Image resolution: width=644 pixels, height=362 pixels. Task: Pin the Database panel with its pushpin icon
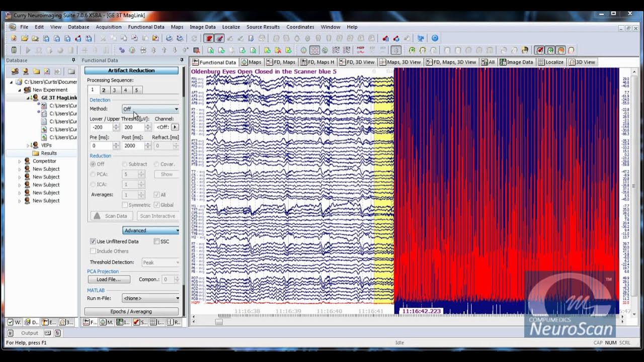[73, 60]
